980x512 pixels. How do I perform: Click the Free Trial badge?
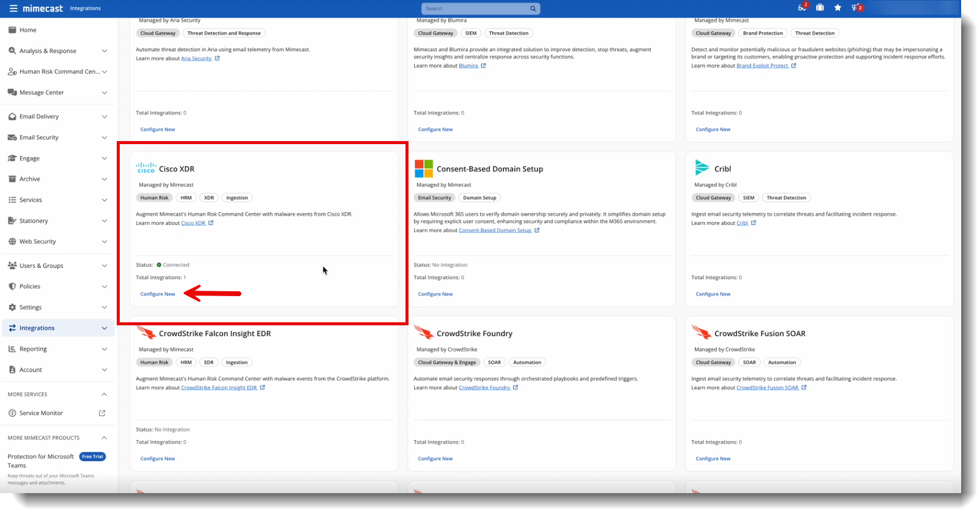point(92,457)
